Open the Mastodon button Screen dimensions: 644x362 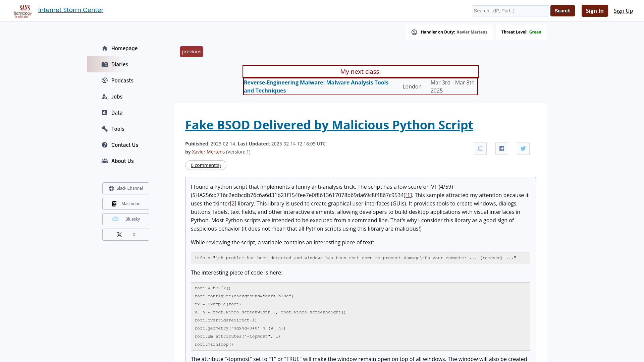[x=126, y=204]
